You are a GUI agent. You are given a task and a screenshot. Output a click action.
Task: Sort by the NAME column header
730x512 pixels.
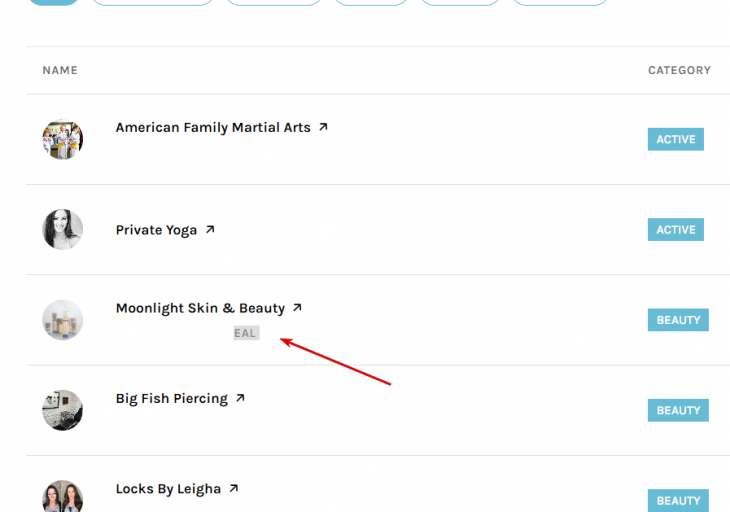click(60, 70)
